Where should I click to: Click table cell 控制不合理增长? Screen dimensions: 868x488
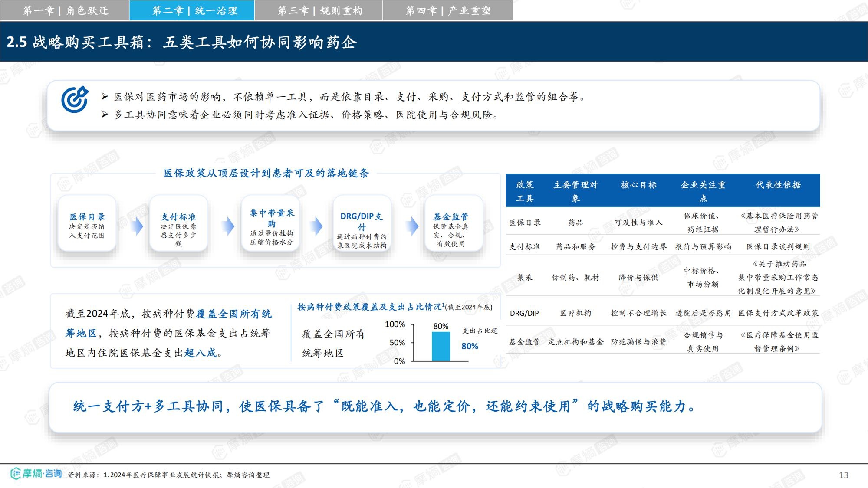click(x=638, y=313)
